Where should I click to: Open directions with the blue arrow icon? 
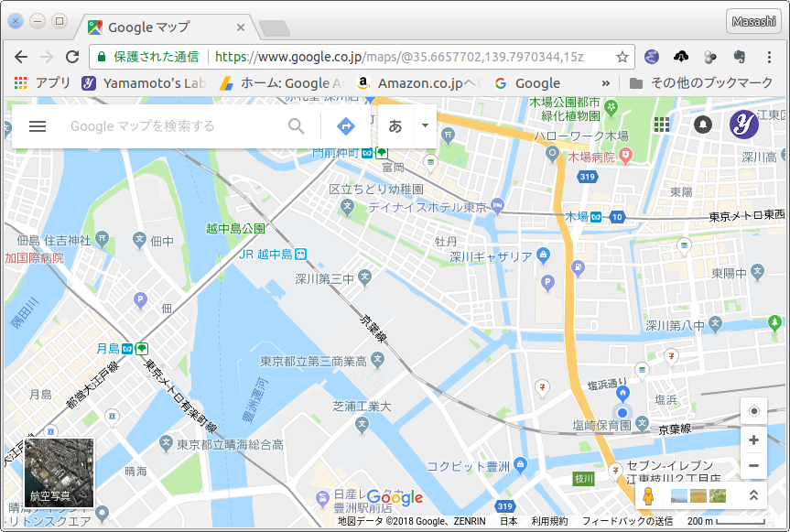pyautogui.click(x=346, y=126)
